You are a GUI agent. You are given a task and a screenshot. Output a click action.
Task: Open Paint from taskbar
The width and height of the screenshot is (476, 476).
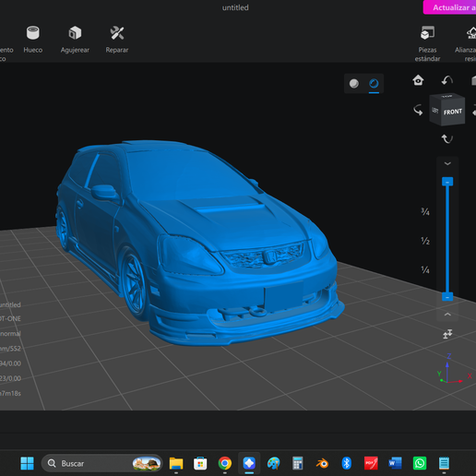pos(273,463)
